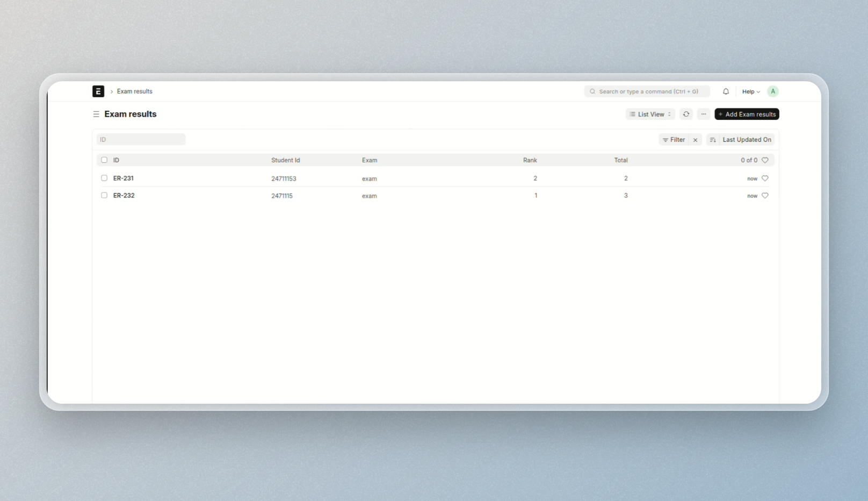The image size is (868, 501).
Task: Toggle sort direction icon beside Last Updated On
Action: coord(712,140)
